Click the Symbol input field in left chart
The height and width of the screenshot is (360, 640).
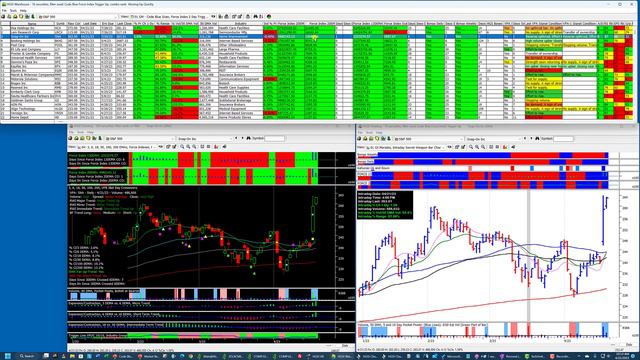click(274, 138)
